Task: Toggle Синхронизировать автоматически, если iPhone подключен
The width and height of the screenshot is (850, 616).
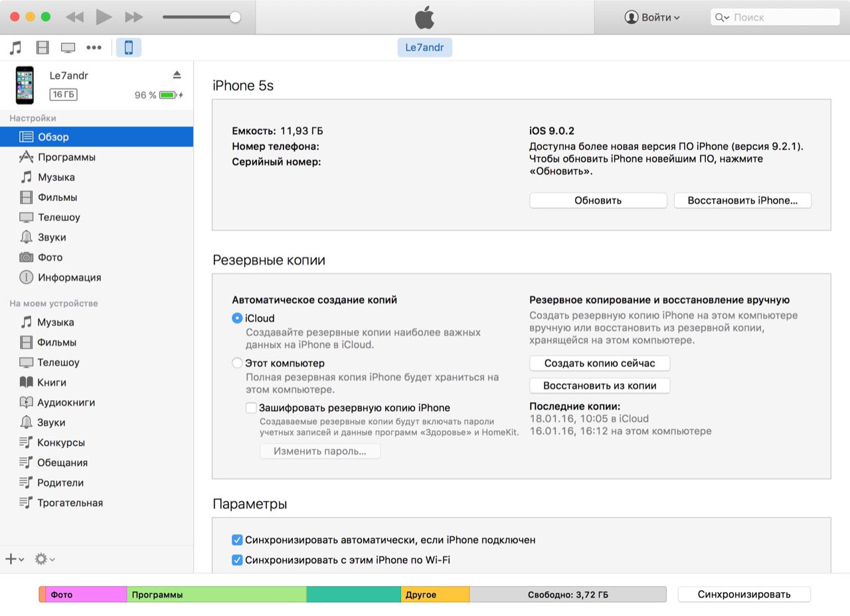Action: pyautogui.click(x=237, y=540)
